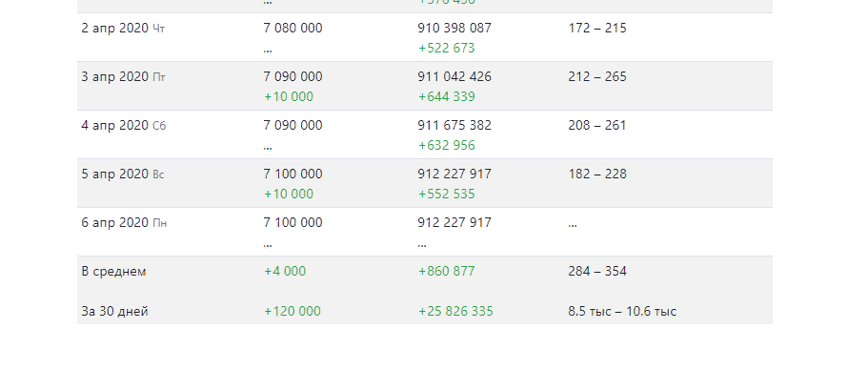Screen dimensions: 868x370
Task: Click monthly earnings 8.5 тыс – 10.6 тыс
Action: pos(622,312)
